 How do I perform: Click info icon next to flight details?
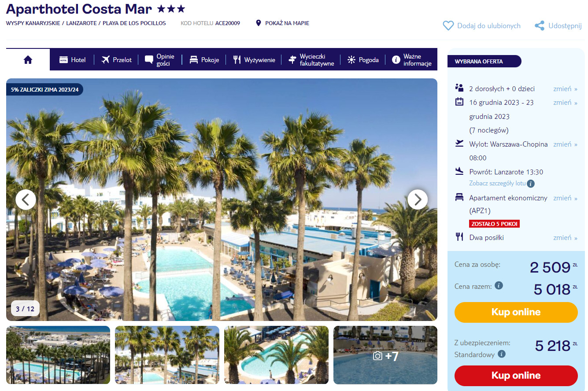531,184
